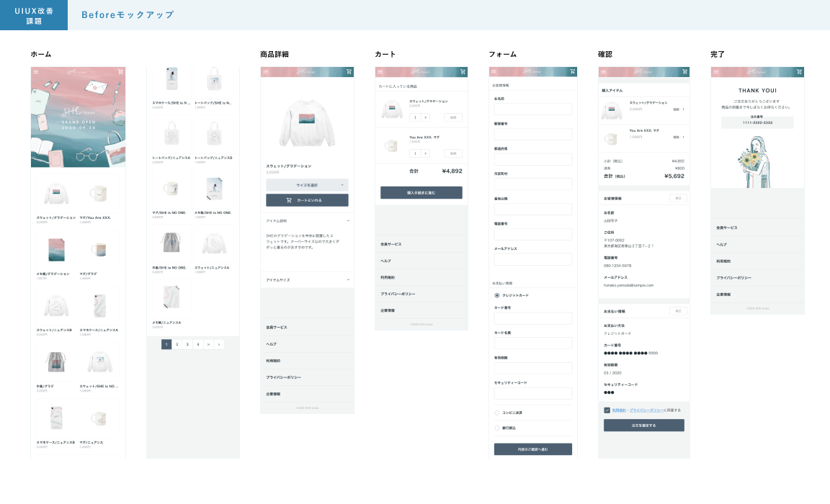
Task: Open hamburger menu on 商品詳細 screen
Action: click(x=266, y=72)
